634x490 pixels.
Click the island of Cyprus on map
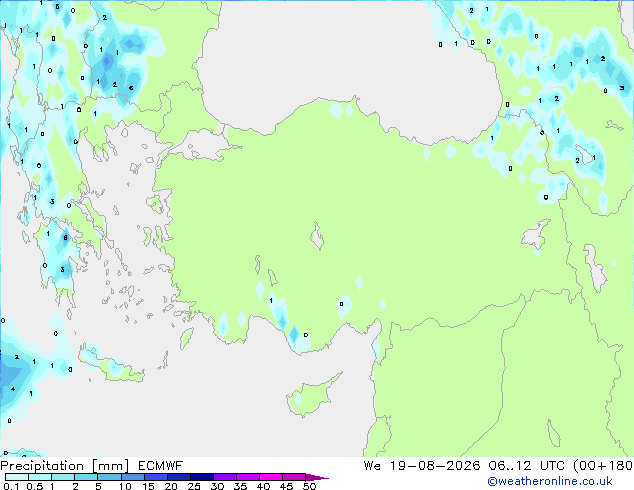pyautogui.click(x=312, y=393)
